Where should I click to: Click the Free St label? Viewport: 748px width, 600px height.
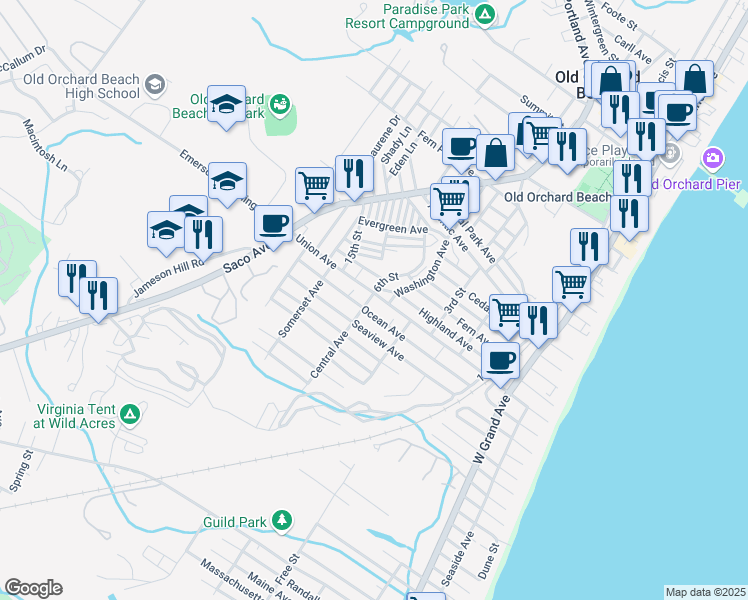pyautogui.click(x=287, y=569)
